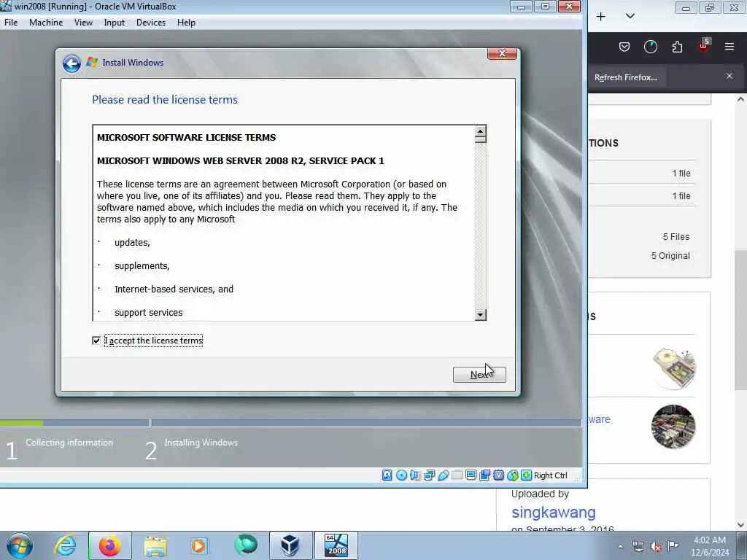Click the network tray icon
The image size is (747, 560).
tap(638, 547)
